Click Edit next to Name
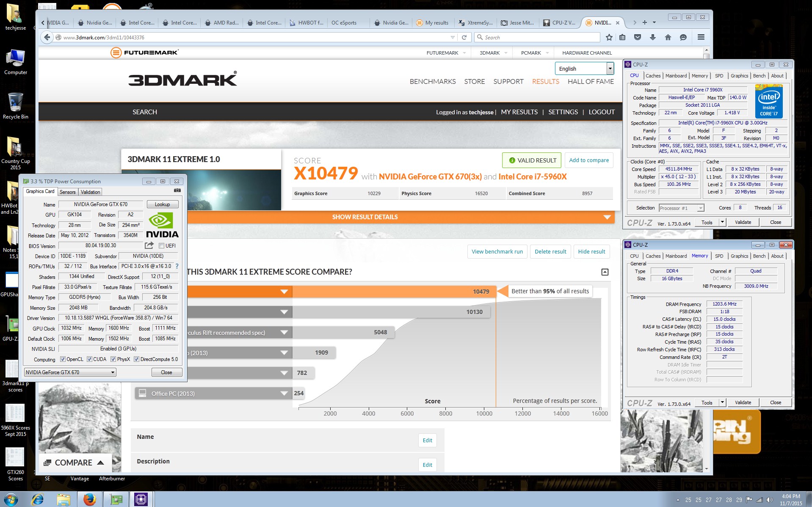 [427, 441]
